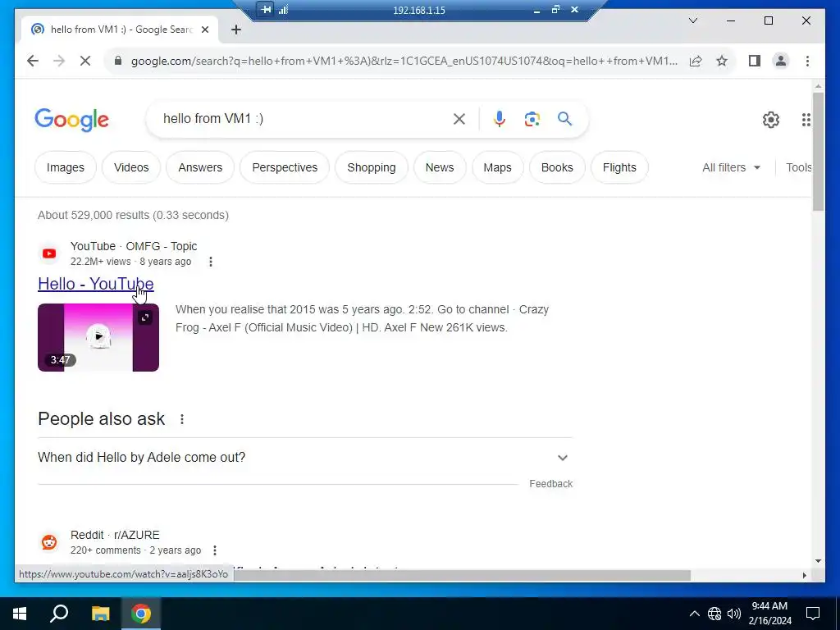The height and width of the screenshot is (630, 840).
Task: Click the vertical page scrollbar thumb
Action: 818,152
